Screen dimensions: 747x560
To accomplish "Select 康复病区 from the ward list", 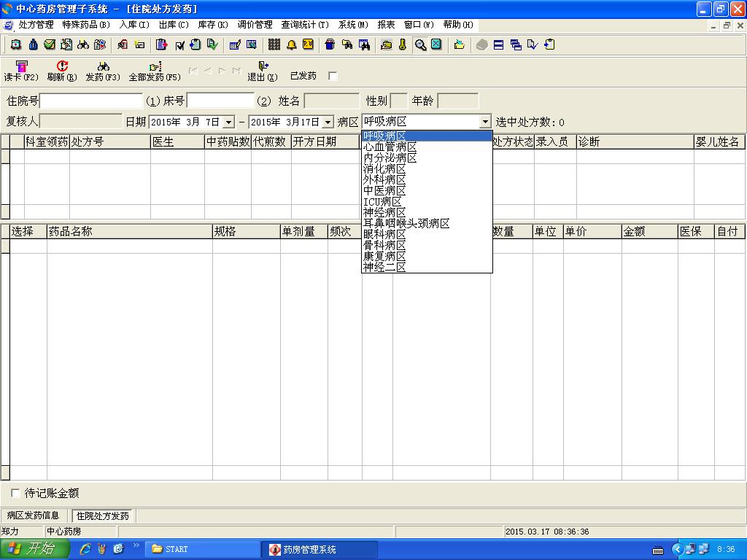I will point(427,257).
